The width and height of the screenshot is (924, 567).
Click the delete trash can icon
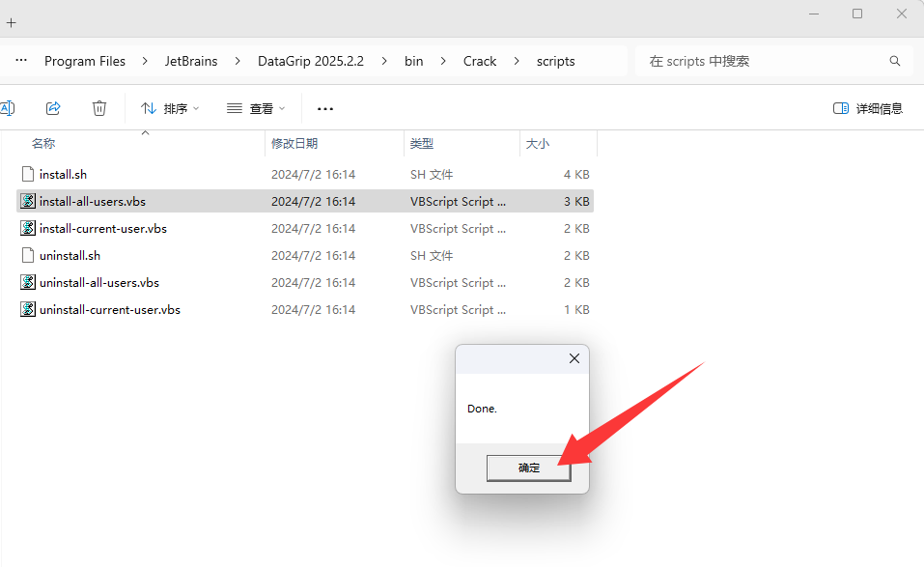point(99,108)
